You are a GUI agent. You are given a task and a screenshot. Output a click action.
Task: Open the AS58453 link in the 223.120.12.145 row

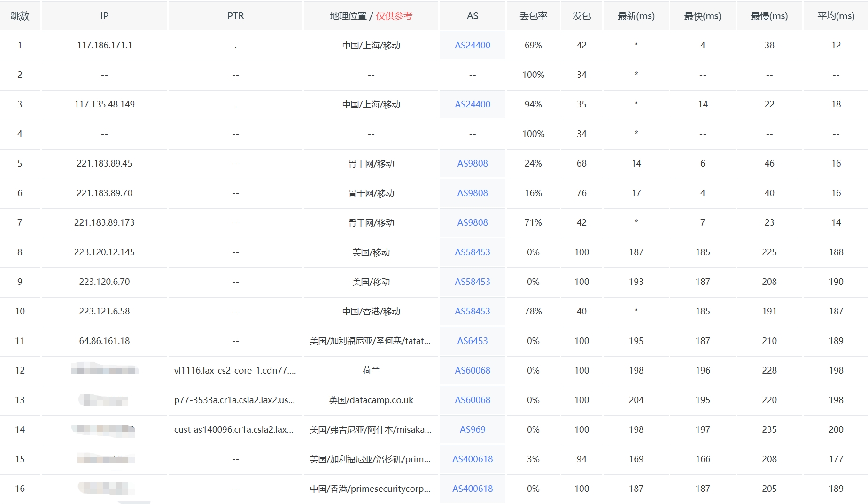[x=473, y=252]
